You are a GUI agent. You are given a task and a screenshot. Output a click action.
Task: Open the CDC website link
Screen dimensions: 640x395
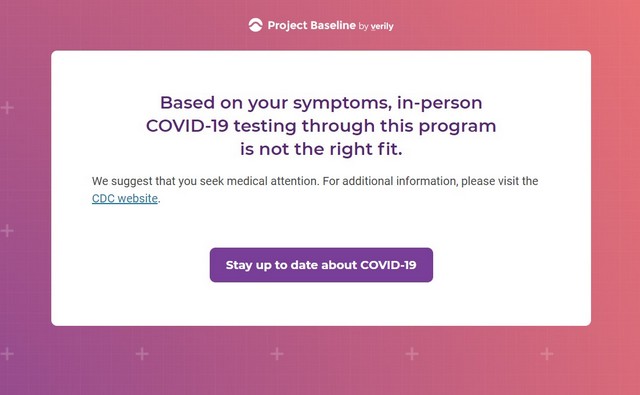pyautogui.click(x=125, y=198)
